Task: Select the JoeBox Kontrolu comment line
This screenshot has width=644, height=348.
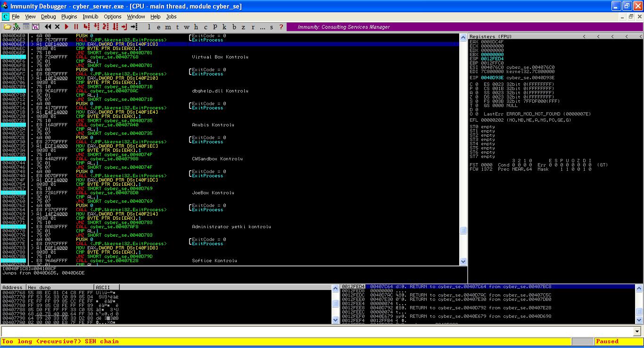Action: click(213, 193)
